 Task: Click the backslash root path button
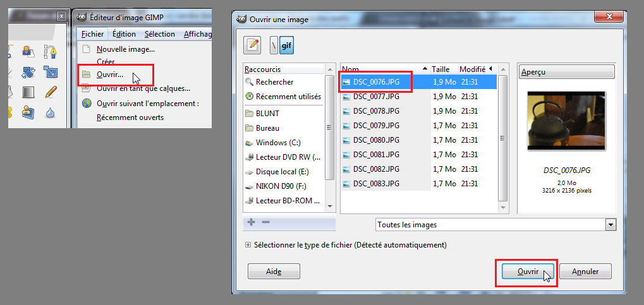pyautogui.click(x=274, y=45)
